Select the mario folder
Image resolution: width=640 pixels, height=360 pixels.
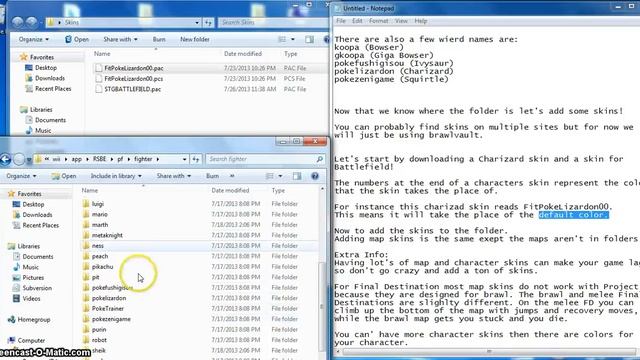click(100, 214)
